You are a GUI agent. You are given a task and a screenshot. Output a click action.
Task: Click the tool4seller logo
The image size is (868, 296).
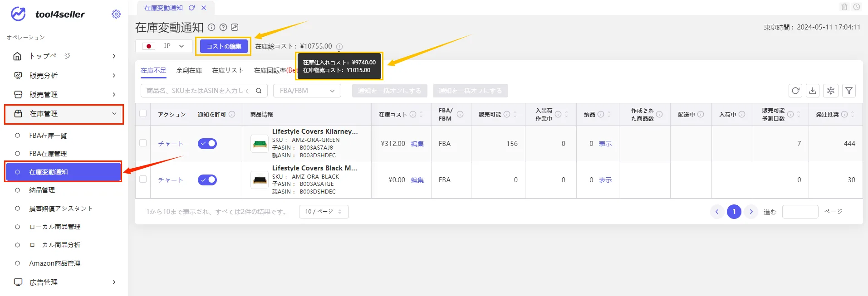[48, 14]
